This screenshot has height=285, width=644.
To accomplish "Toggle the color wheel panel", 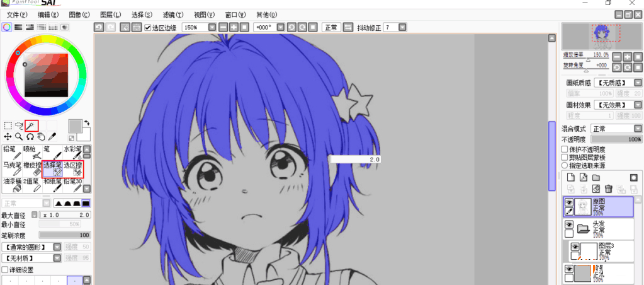I will click(x=6, y=27).
